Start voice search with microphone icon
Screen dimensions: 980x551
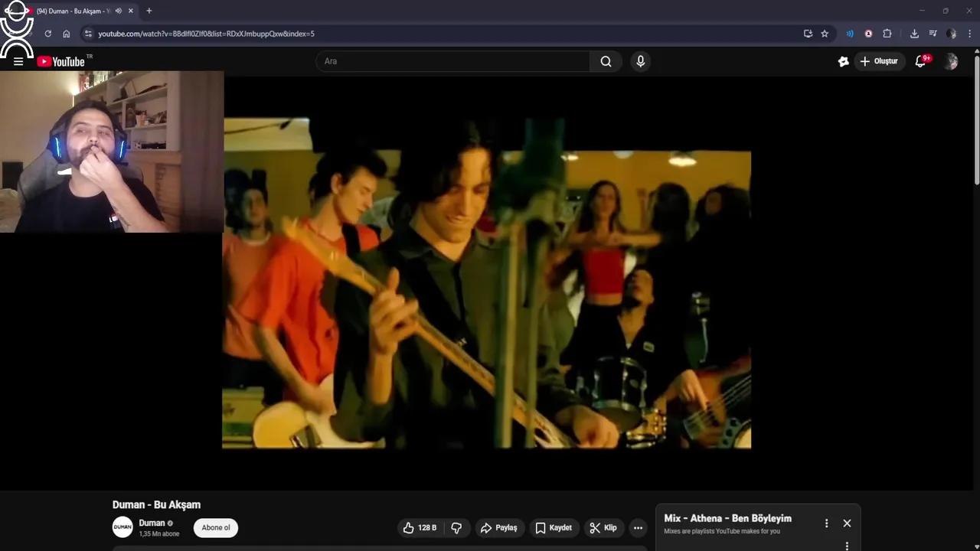click(x=641, y=61)
